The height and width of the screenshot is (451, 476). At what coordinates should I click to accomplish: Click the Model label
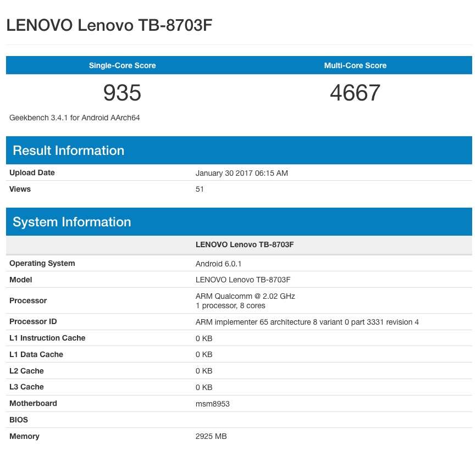coord(21,280)
